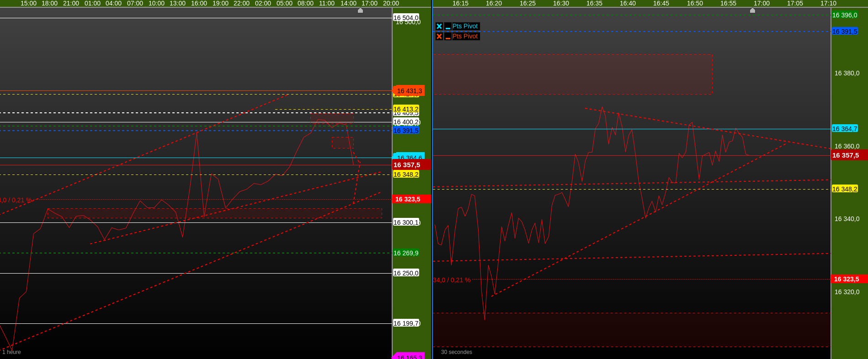
Task: Click the 16:35 time axis label
Action: pos(594,3)
